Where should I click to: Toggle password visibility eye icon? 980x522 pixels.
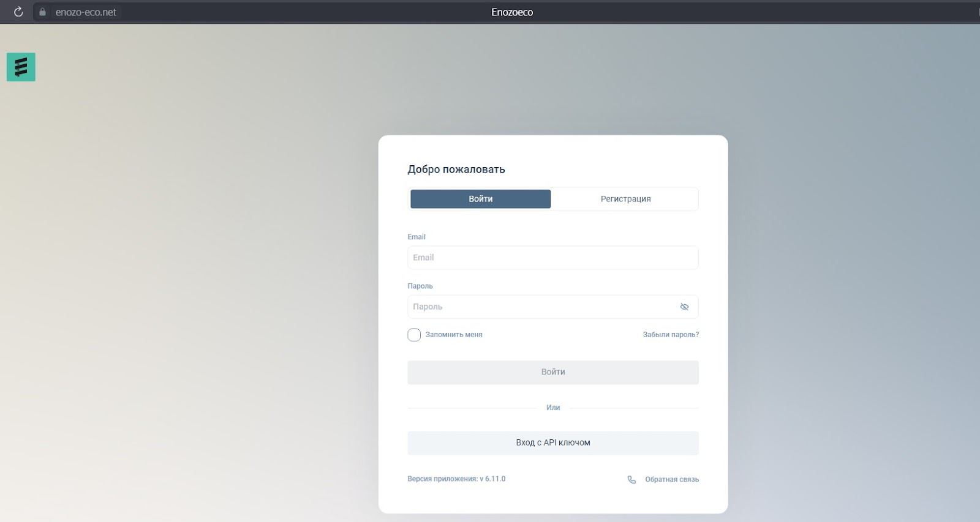tap(684, 307)
